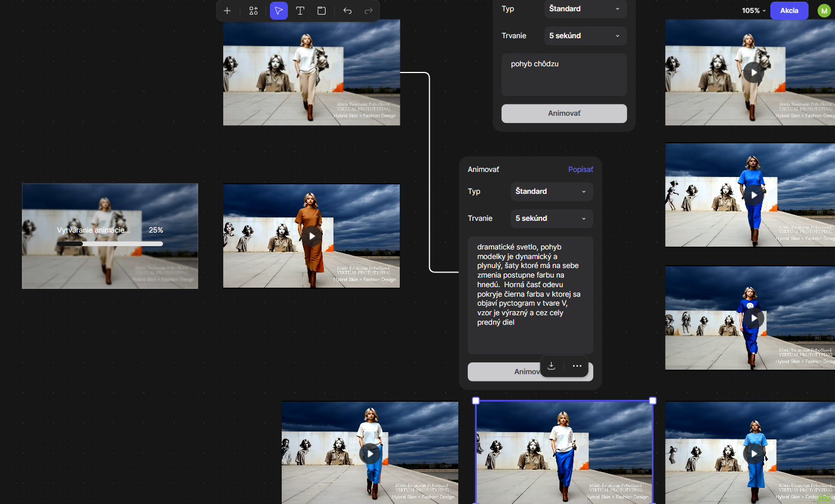Choose the frame tool in toolbar
The height and width of the screenshot is (504, 835).
pyautogui.click(x=322, y=11)
